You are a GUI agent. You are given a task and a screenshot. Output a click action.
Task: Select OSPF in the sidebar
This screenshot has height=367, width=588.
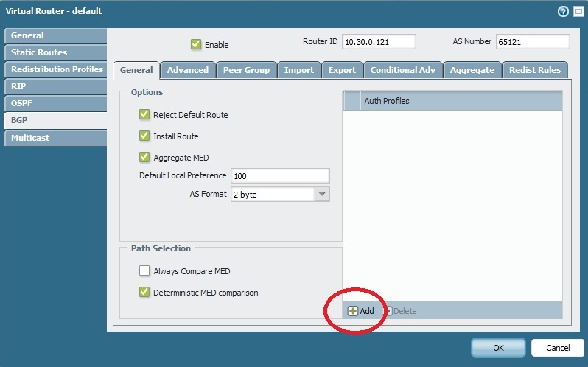56,103
